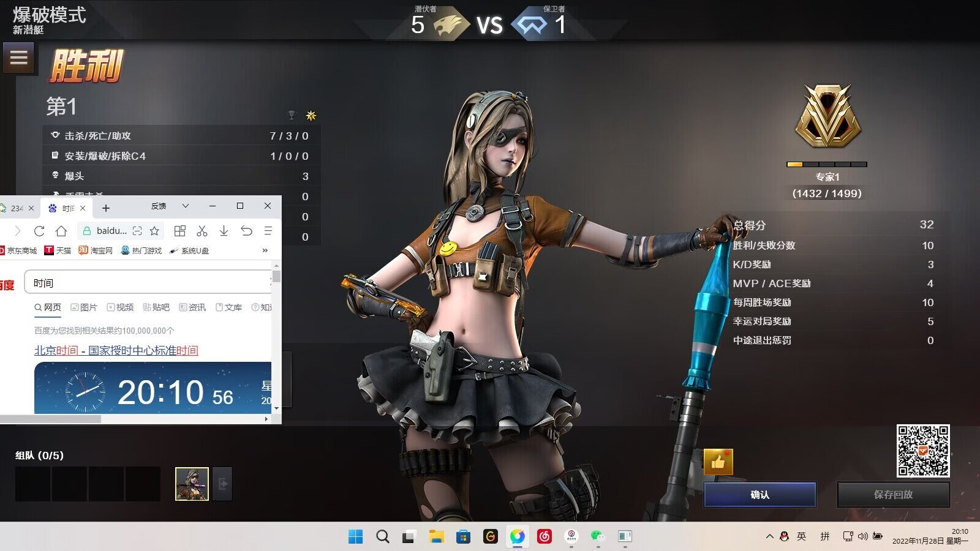
Task: Click the rank experience progress bar
Action: (827, 164)
